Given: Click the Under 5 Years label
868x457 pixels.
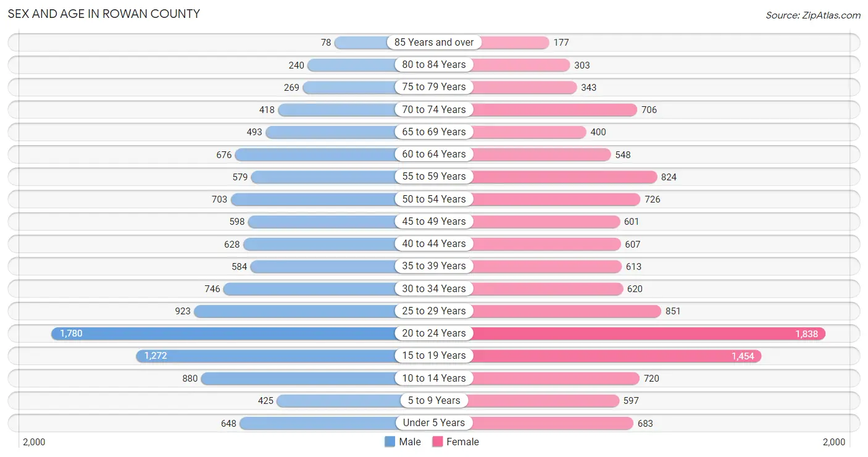Looking at the screenshot, I should click(x=434, y=422).
